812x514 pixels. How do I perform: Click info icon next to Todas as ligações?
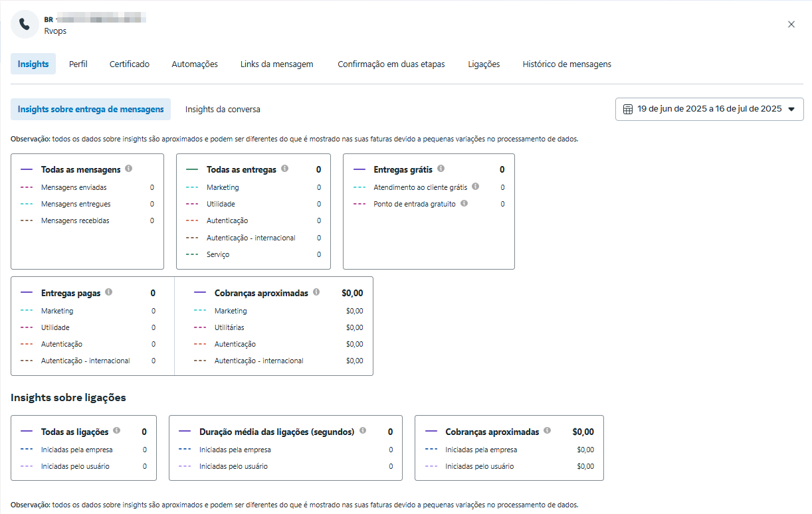[x=117, y=430]
